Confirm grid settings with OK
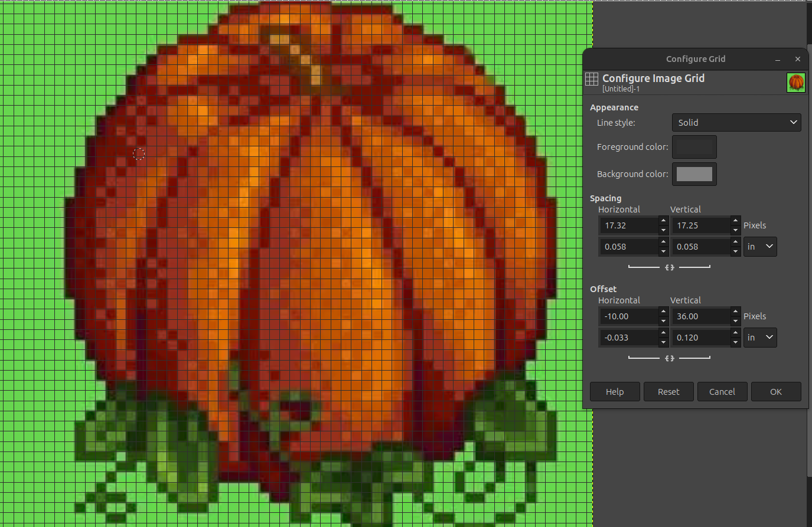This screenshot has height=527, width=812. [776, 392]
